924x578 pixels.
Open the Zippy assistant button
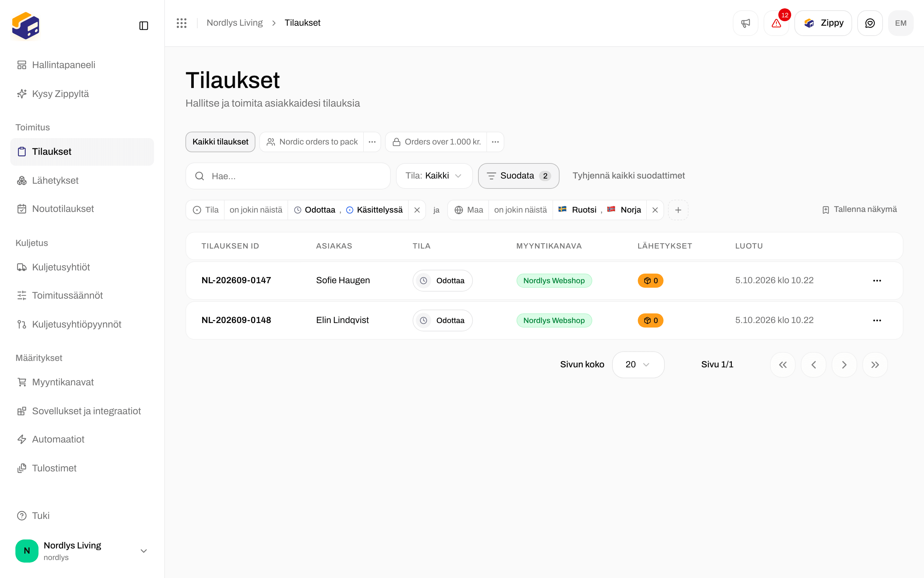pos(823,23)
